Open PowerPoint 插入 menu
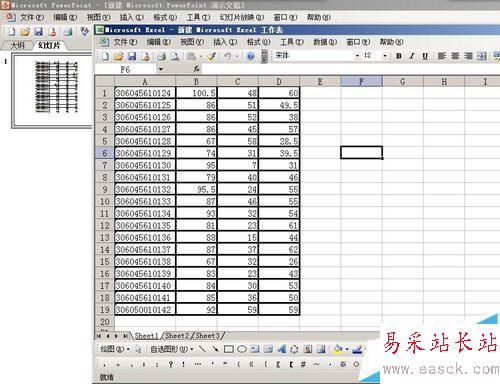This screenshot has width=500, height=384. [x=132, y=17]
